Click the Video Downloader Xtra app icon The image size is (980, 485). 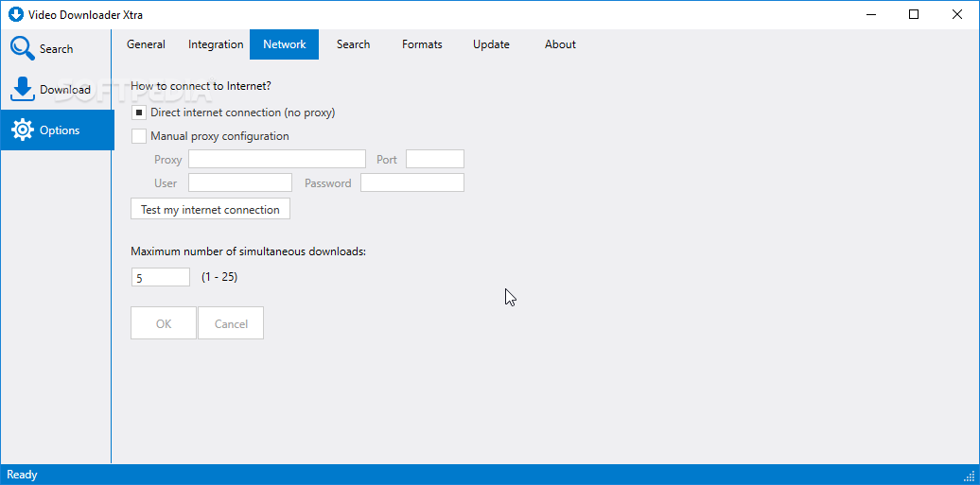click(16, 14)
